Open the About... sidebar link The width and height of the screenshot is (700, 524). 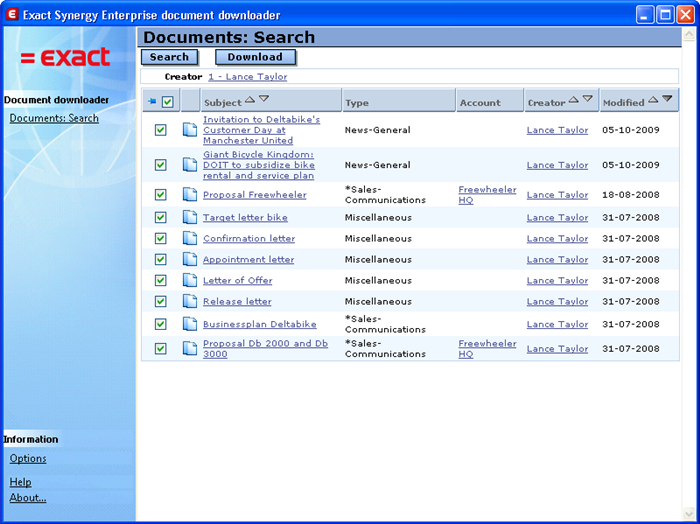pyautogui.click(x=28, y=498)
